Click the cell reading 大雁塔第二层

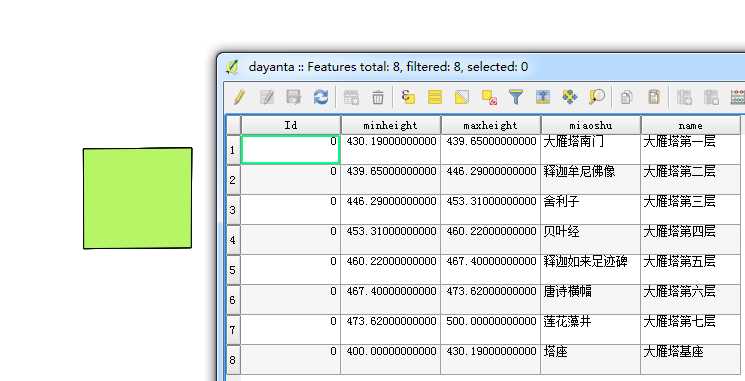pyautogui.click(x=690, y=180)
